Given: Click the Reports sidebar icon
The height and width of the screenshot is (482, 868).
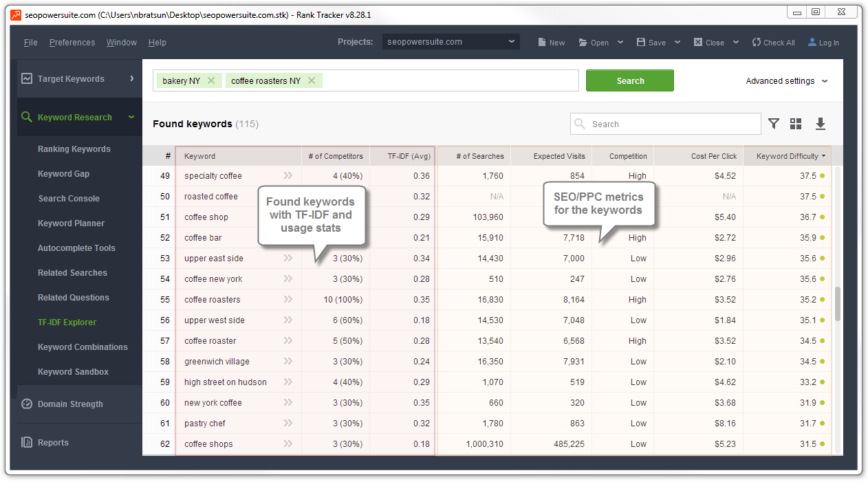Looking at the screenshot, I should point(27,442).
